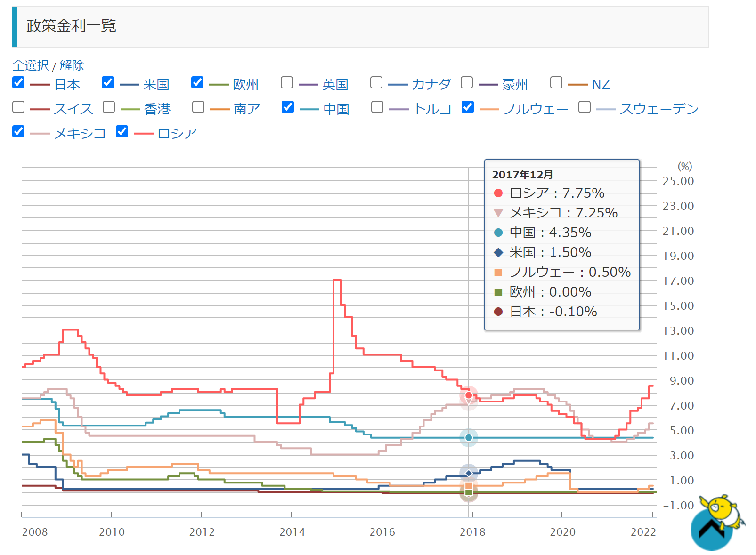Enable the 南ア checkbox
The image size is (756, 555).
click(x=198, y=107)
